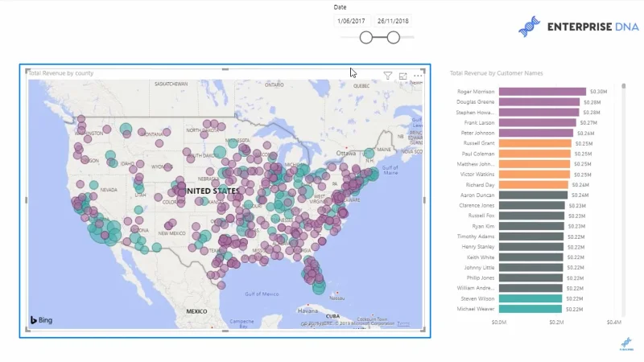The width and height of the screenshot is (644, 362).
Task: Click the $0.0M axis label
Action: click(499, 323)
